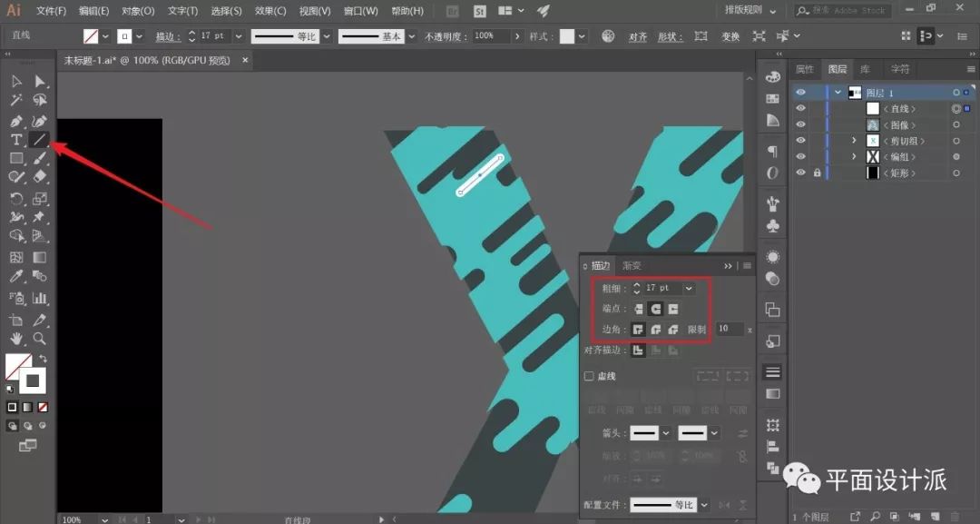Activate the Zoom magnifier tool

(x=39, y=339)
